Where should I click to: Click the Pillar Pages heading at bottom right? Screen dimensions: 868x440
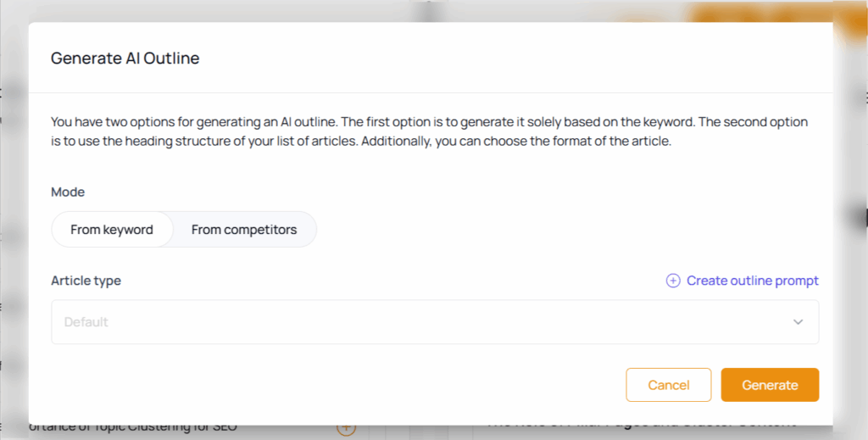[643, 423]
